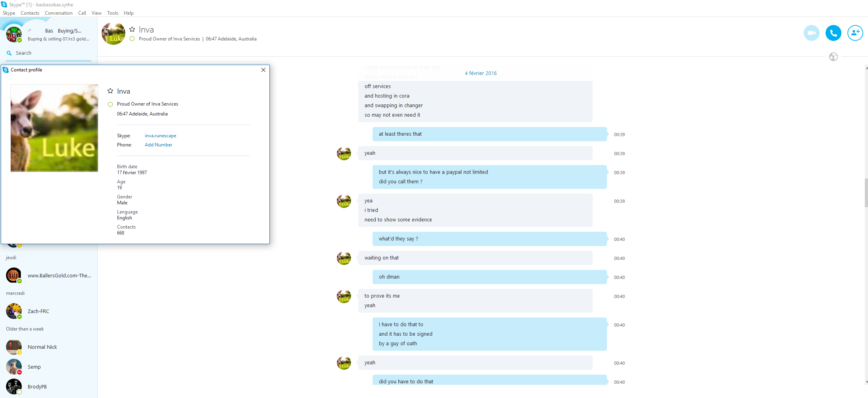Start a voice call with Inva
This screenshot has width=868, height=398.
[833, 33]
